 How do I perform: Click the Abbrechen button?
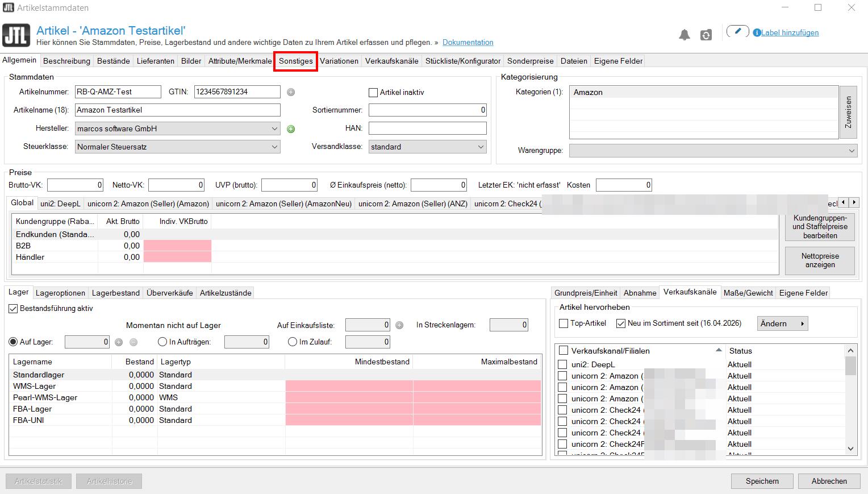[x=829, y=481]
